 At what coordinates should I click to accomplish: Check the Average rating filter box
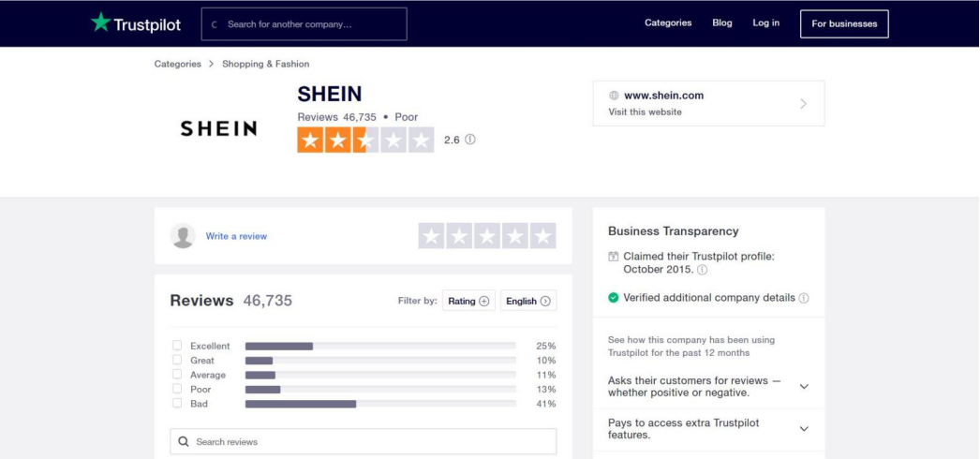177,375
